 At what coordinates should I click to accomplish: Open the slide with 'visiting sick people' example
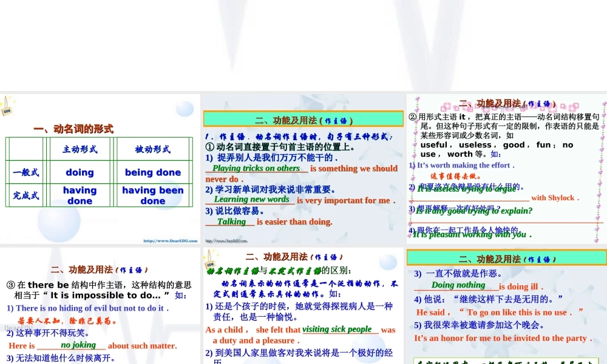point(303,306)
